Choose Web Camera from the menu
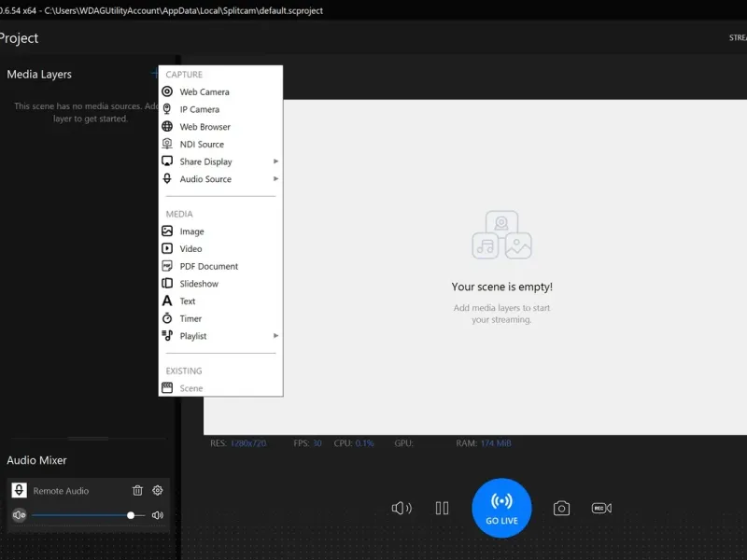 pyautogui.click(x=220, y=91)
